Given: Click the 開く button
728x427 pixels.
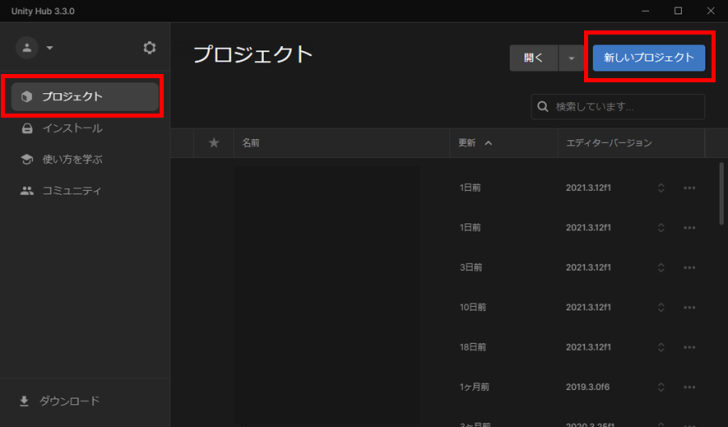Looking at the screenshot, I should pos(533,58).
